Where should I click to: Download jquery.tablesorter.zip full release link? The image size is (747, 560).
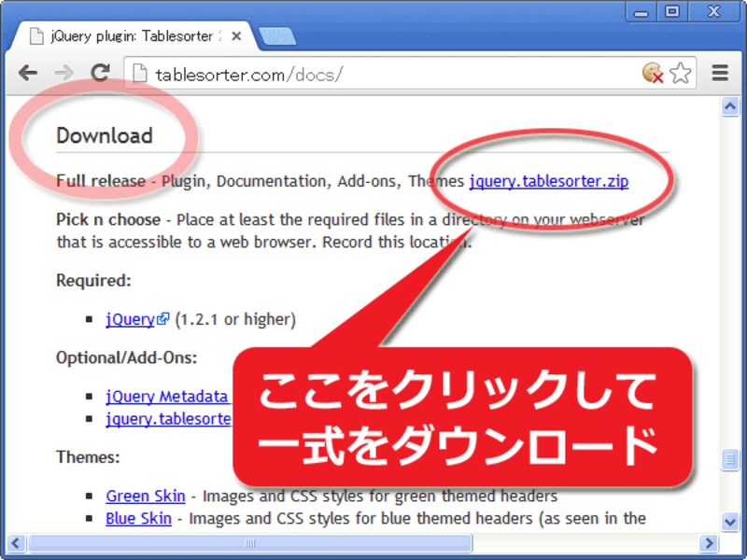(549, 181)
